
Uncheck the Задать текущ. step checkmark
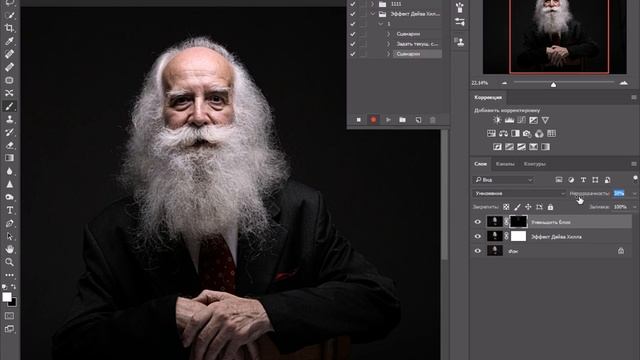353,44
